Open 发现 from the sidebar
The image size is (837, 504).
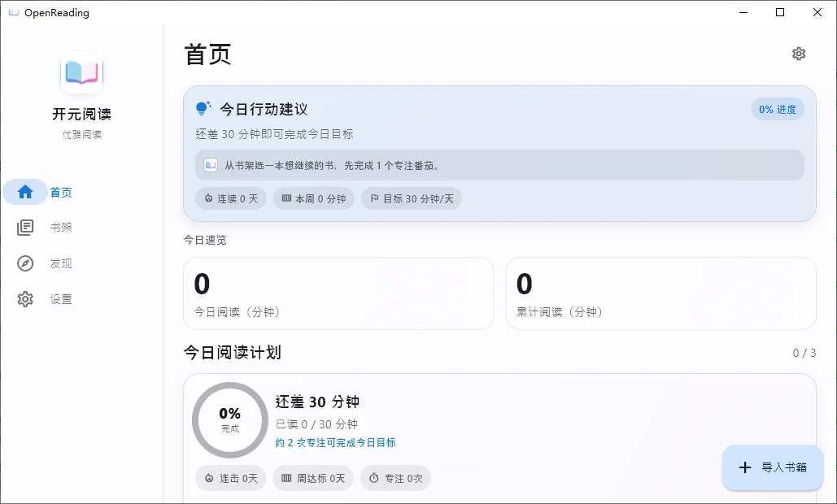pos(61,263)
